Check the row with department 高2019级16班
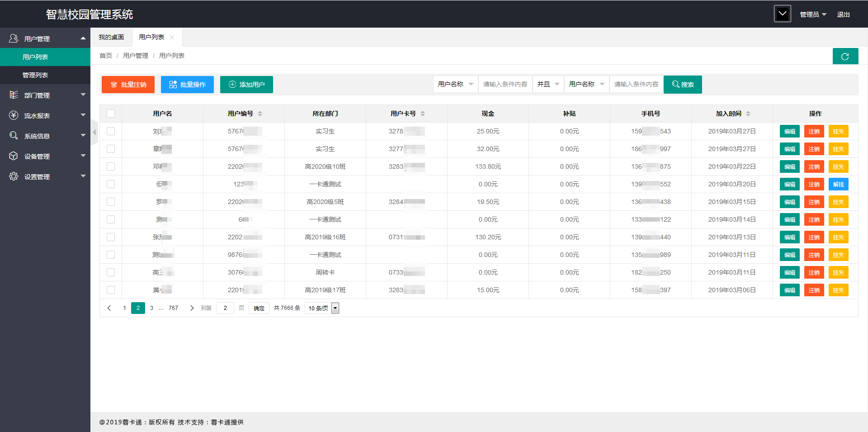The image size is (868, 432). click(x=111, y=237)
